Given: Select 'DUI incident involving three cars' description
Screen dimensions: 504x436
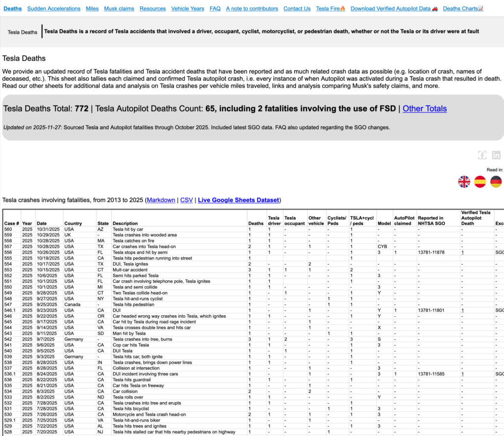Looking at the screenshot, I should coord(145,374).
